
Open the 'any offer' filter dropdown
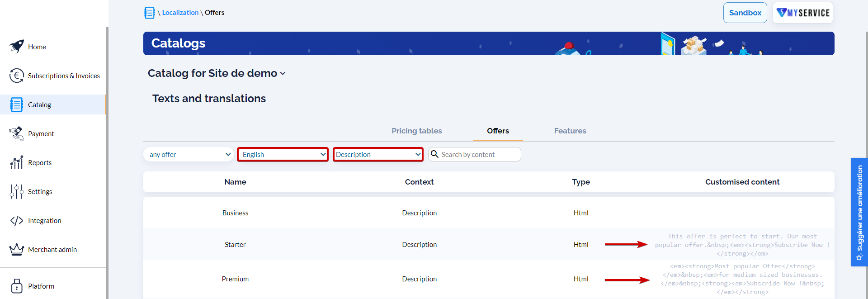189,154
